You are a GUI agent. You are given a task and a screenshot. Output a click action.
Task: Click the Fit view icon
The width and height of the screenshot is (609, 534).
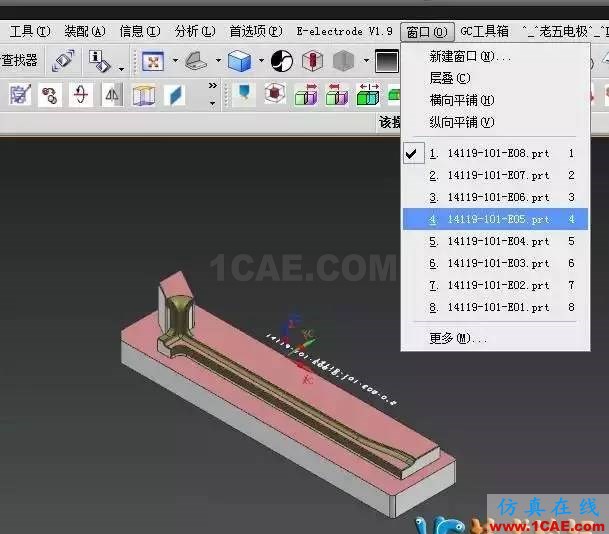click(153, 61)
